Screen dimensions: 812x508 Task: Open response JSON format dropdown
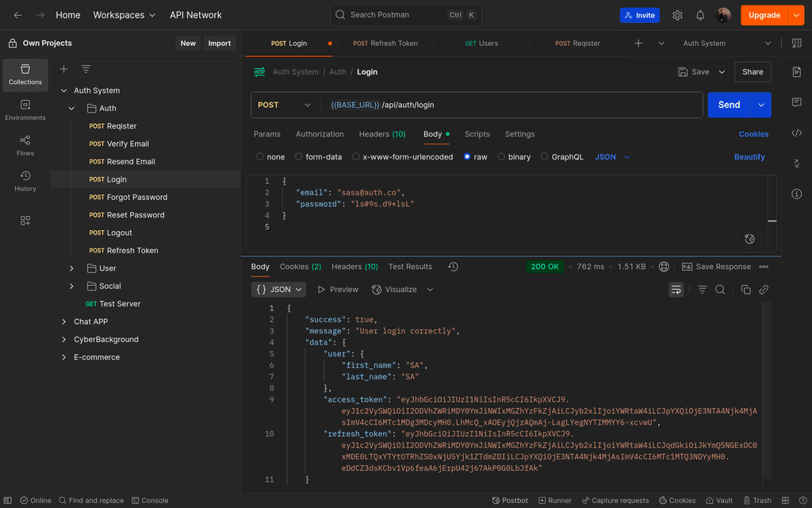pos(278,289)
